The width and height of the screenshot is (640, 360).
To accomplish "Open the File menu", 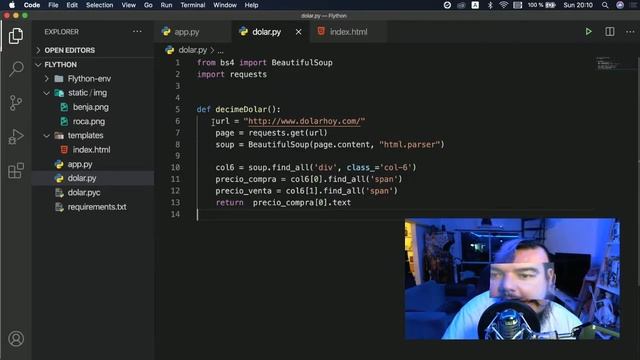I will [x=53, y=5].
